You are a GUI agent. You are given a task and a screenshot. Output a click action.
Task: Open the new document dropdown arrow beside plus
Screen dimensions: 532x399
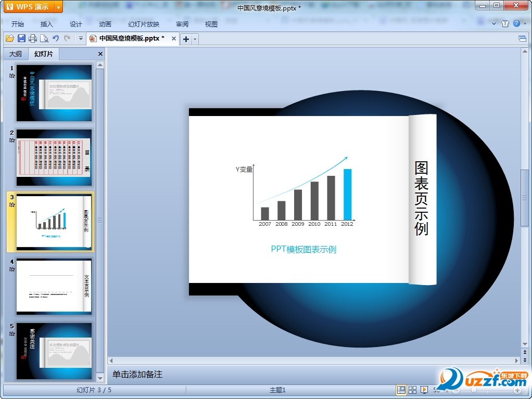click(x=195, y=40)
